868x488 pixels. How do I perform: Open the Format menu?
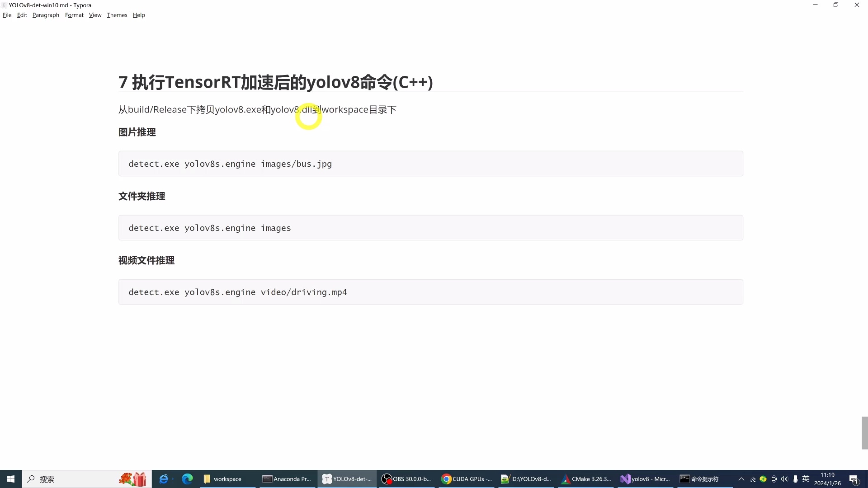coord(74,15)
